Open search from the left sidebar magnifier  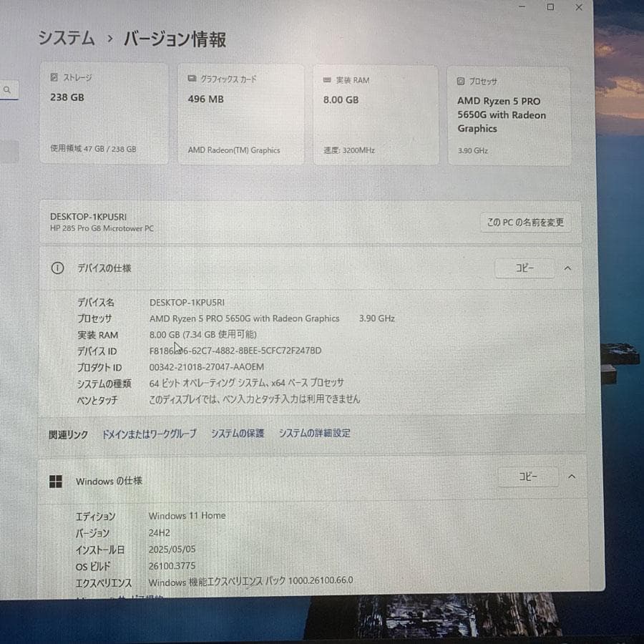coord(7,90)
